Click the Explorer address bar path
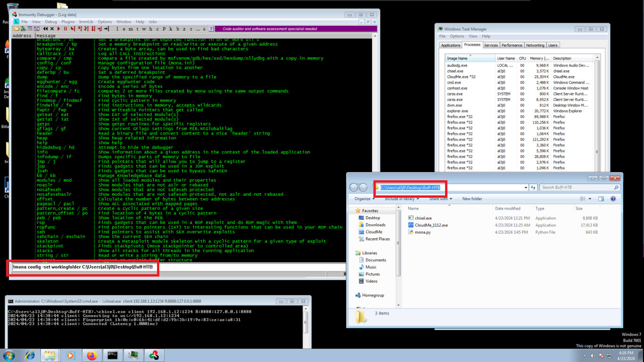Screen dimensions: 644x362 (x=410, y=187)
